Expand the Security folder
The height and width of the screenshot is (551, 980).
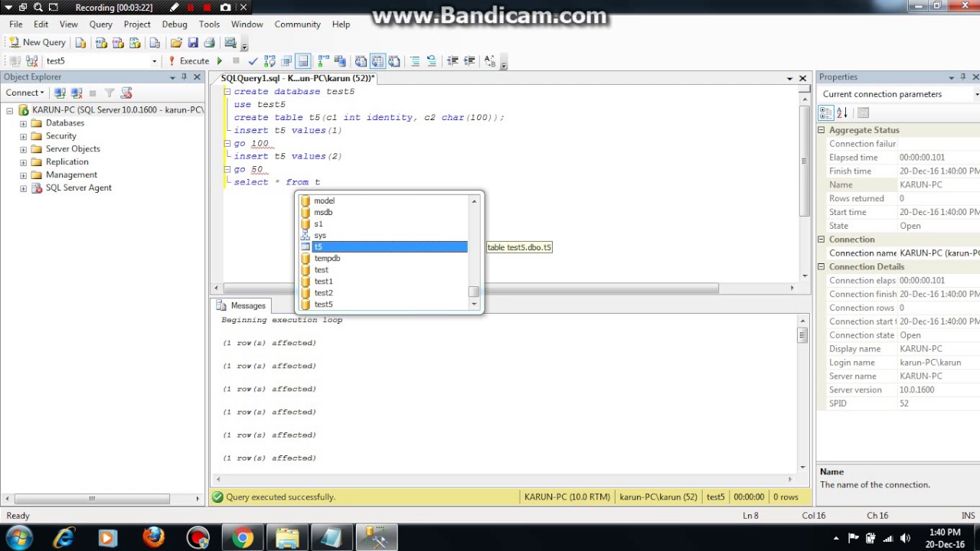(23, 136)
